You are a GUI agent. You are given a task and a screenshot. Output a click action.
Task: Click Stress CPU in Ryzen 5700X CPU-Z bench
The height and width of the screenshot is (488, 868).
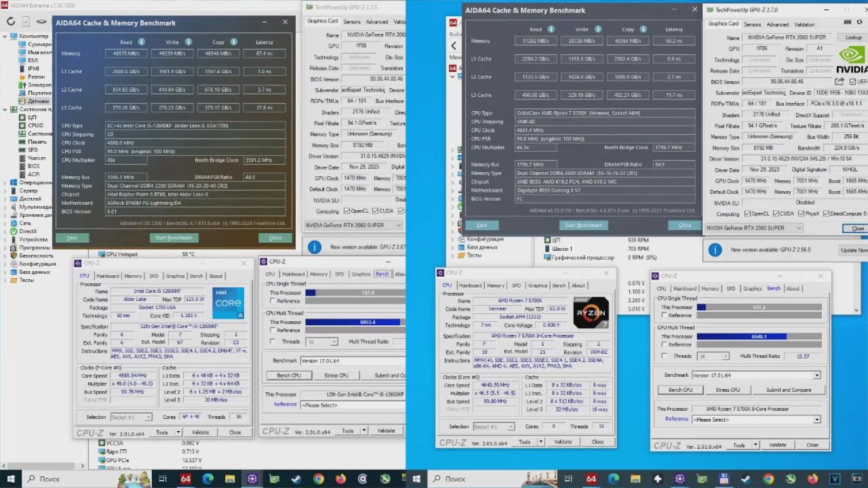728,390
